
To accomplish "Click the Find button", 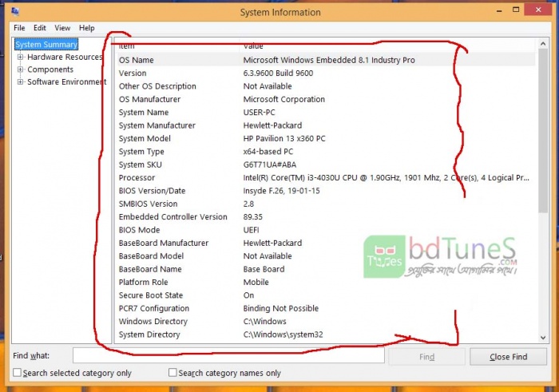I will [426, 357].
